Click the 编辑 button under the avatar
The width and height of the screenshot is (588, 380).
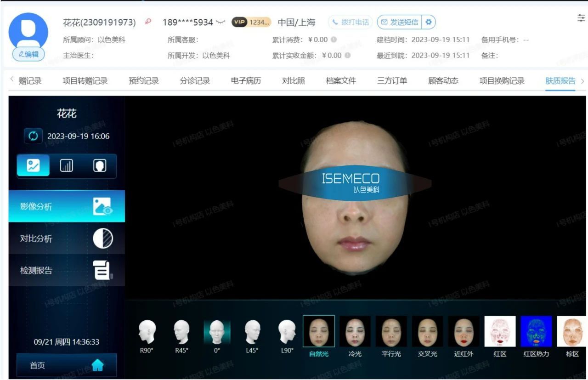pos(28,54)
